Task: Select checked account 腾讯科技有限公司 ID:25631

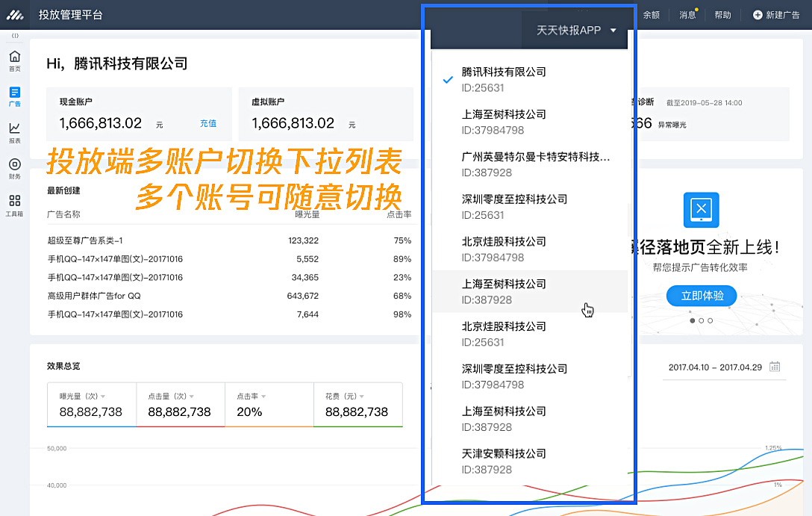Action: pyautogui.click(x=529, y=80)
